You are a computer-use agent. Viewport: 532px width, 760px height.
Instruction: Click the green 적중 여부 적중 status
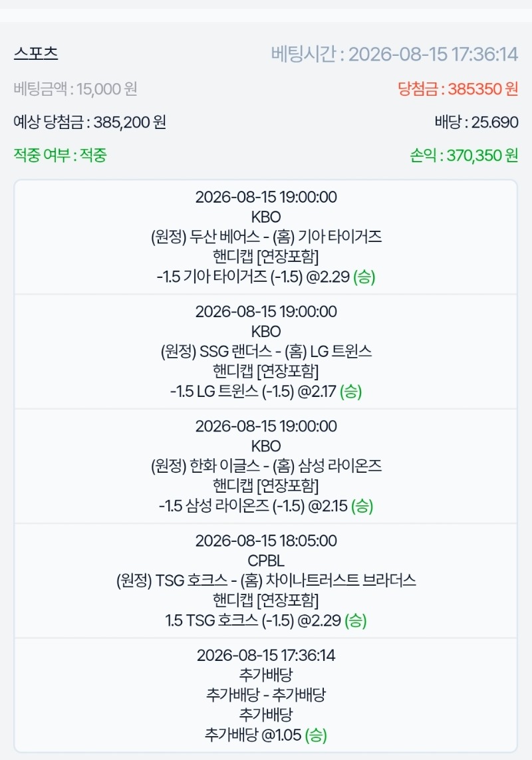(x=60, y=155)
